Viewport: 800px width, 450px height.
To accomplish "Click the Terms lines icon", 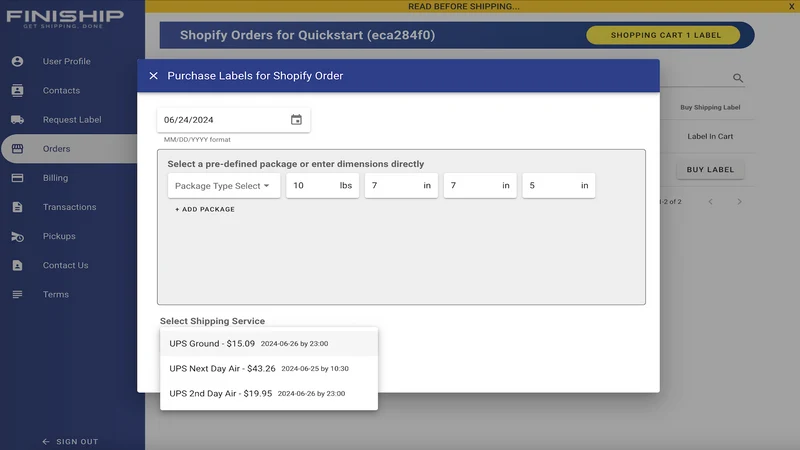I will click(x=17, y=294).
